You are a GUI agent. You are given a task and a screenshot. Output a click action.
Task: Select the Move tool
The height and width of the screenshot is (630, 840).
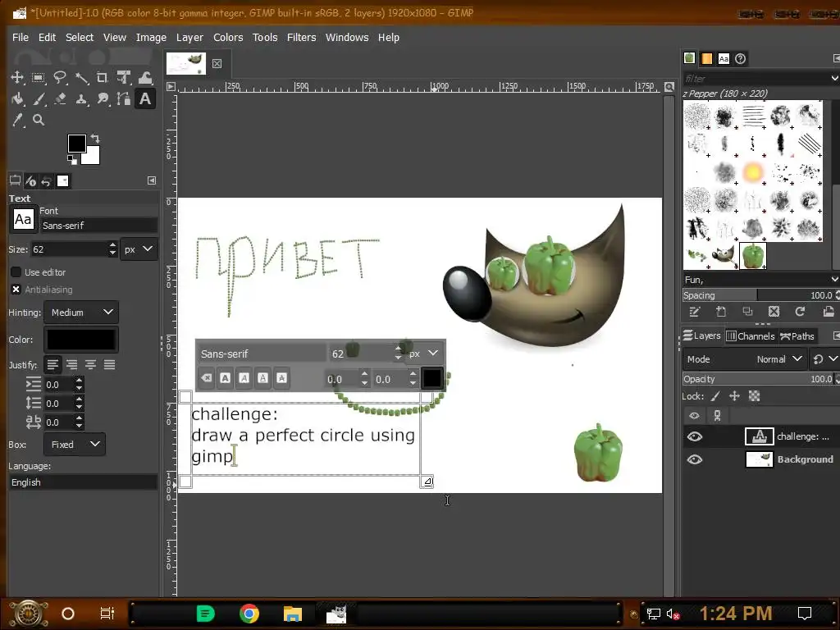point(17,78)
